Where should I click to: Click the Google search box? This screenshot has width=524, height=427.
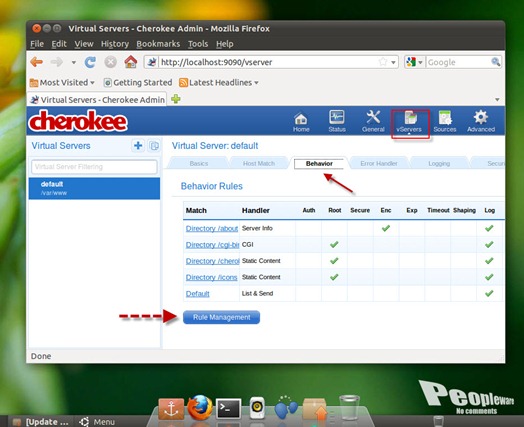tap(458, 62)
